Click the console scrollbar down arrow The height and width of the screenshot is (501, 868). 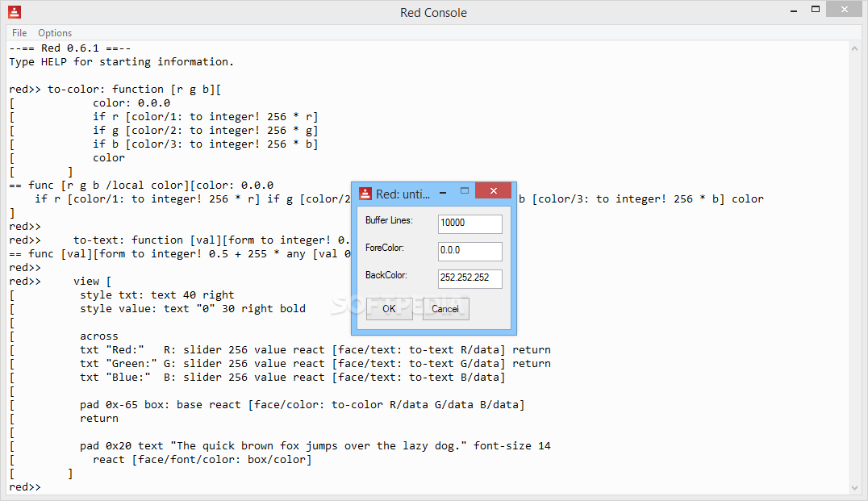855,488
